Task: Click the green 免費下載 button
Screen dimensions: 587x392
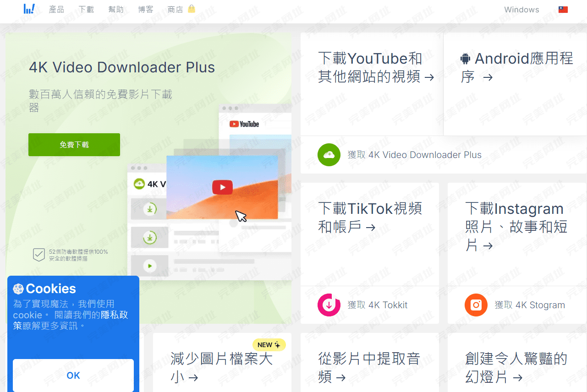Action: pyautogui.click(x=74, y=145)
